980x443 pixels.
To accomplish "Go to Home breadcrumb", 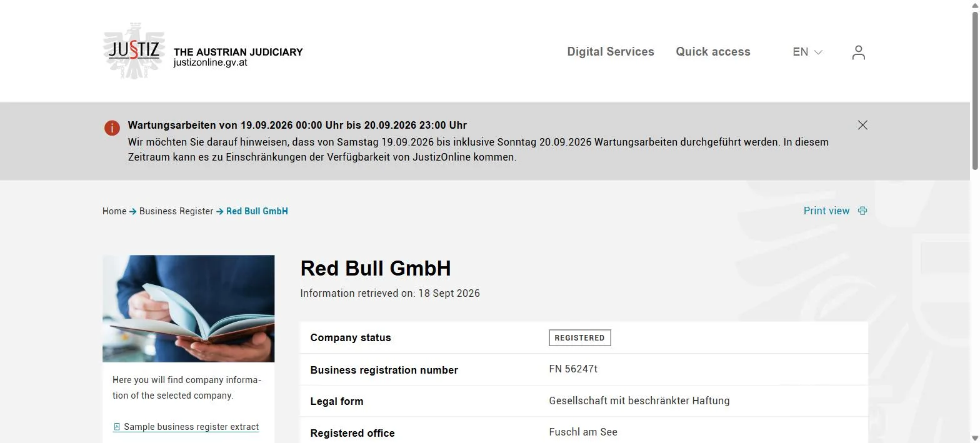I will 114,211.
